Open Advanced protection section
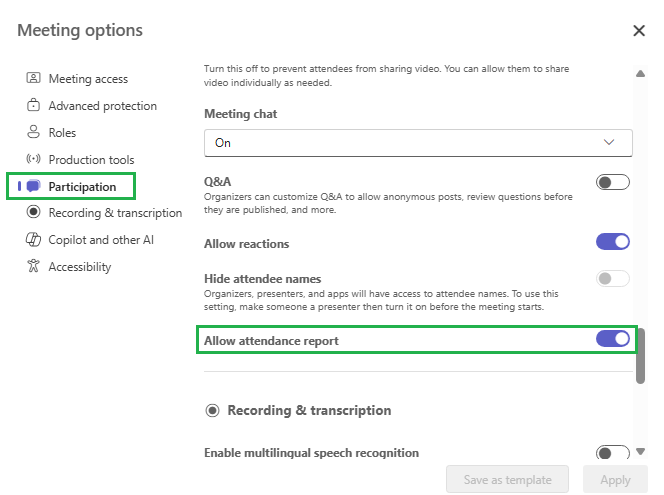Image resolution: width=664 pixels, height=495 pixels. pyautogui.click(x=102, y=105)
